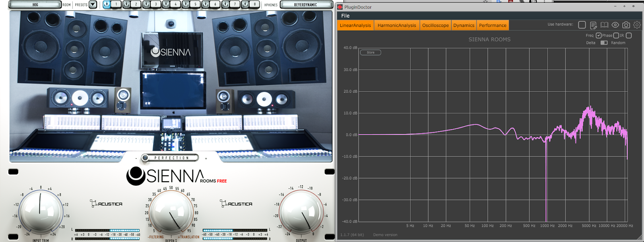Save to preset slot 3 arrow icon
This screenshot has width=644, height=242.
[x=146, y=4]
